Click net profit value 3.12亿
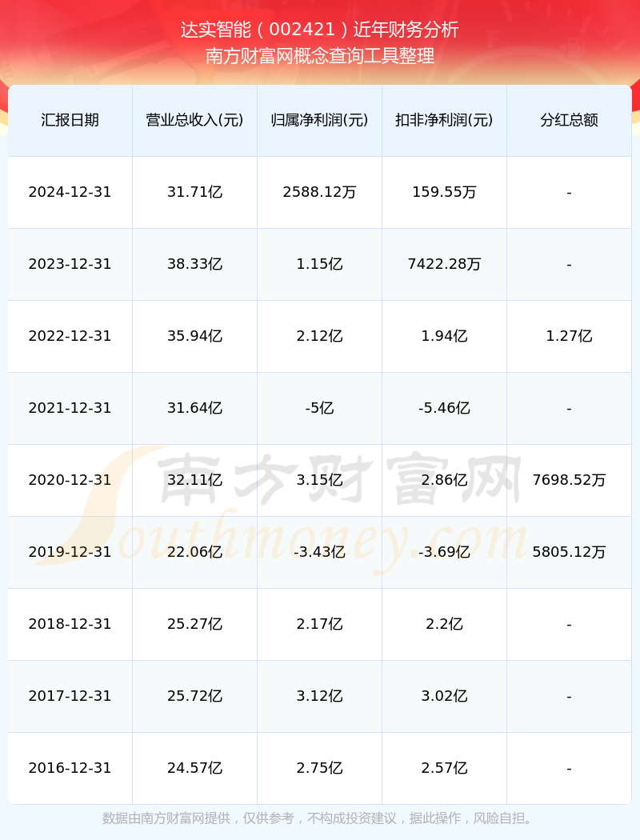The height and width of the screenshot is (840, 640). [x=320, y=696]
